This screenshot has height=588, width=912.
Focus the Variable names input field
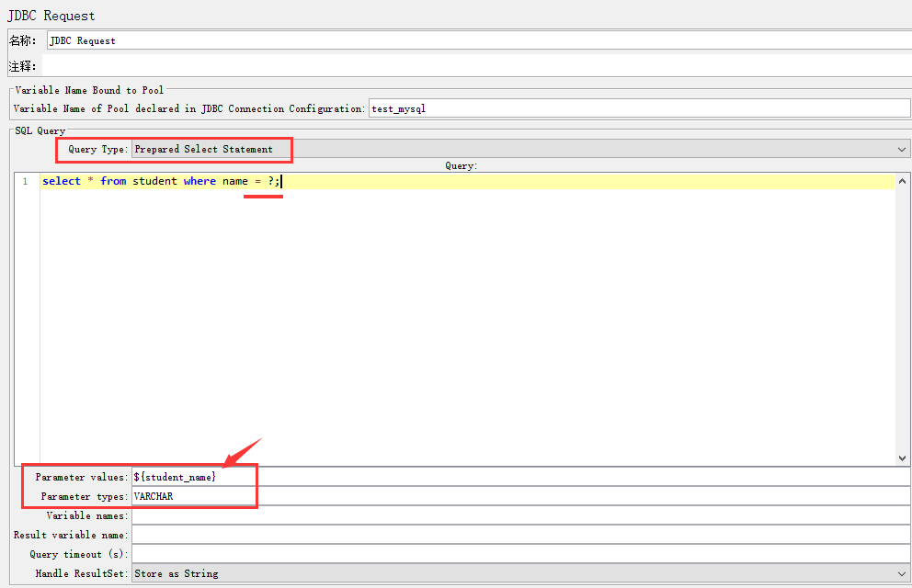pos(520,515)
